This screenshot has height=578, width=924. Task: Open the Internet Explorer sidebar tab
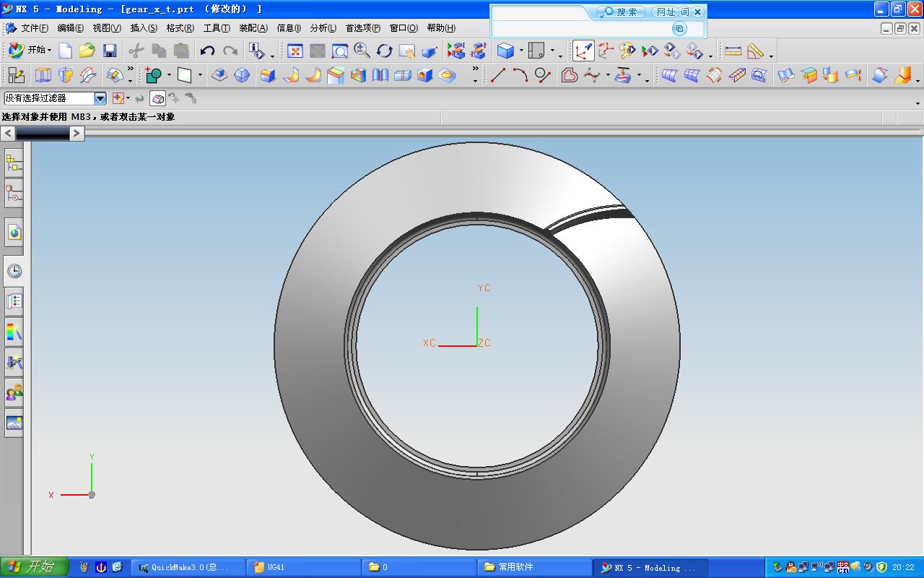click(14, 233)
